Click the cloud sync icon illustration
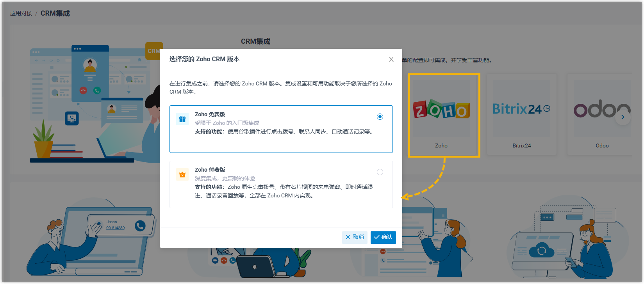 tap(541, 250)
